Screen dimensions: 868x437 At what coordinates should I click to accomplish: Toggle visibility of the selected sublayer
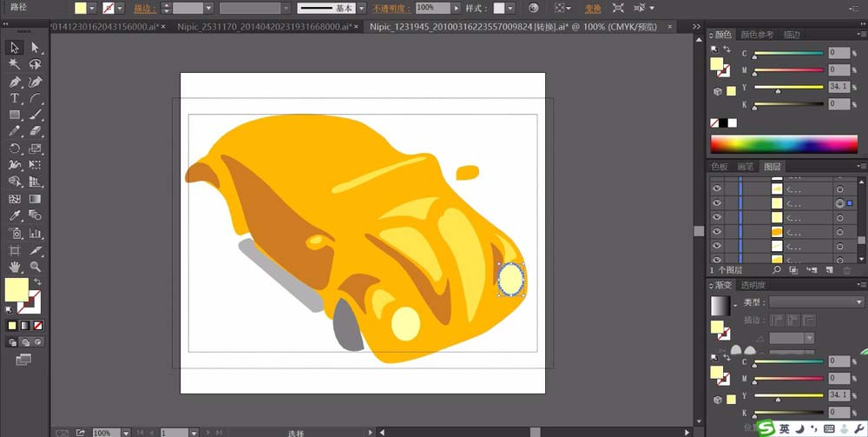(x=717, y=202)
